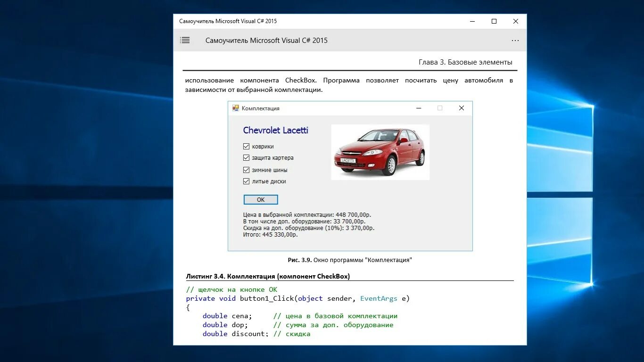Click 'В том числе доп. оборудование' line

point(304,221)
